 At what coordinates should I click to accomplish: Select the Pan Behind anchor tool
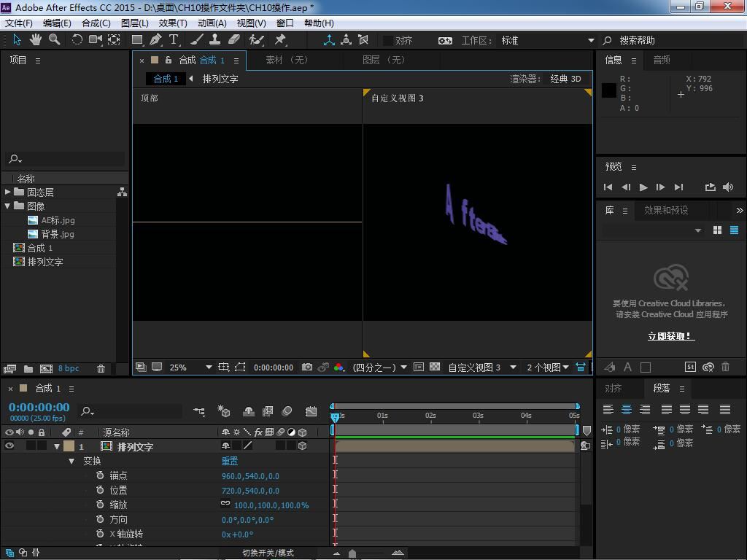[114, 40]
